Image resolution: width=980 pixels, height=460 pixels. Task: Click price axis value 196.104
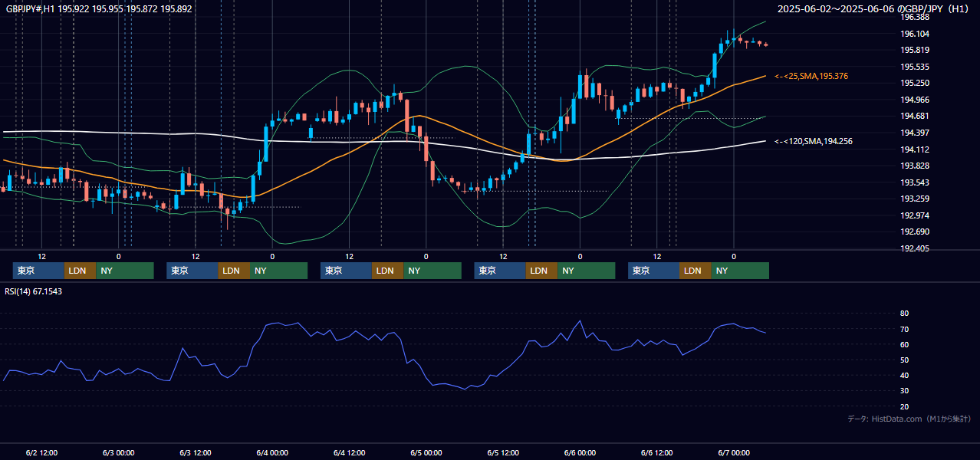(915, 34)
